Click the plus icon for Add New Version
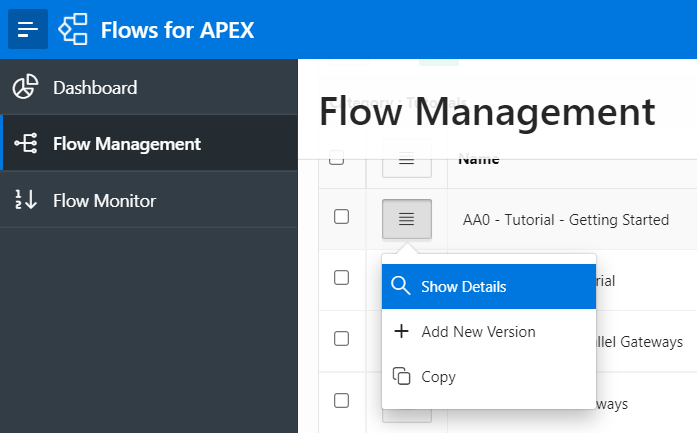 pos(401,332)
